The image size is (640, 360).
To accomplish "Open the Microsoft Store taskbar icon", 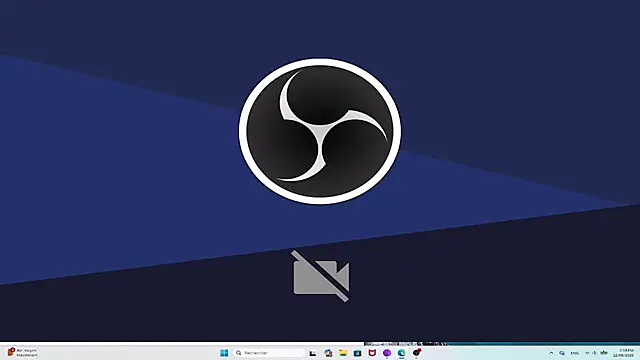I will (358, 353).
